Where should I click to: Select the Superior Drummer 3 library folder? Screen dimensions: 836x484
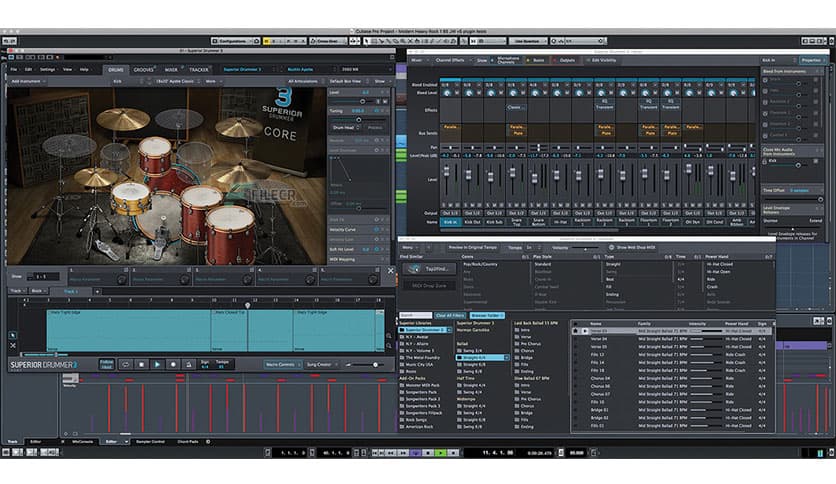tap(424, 330)
